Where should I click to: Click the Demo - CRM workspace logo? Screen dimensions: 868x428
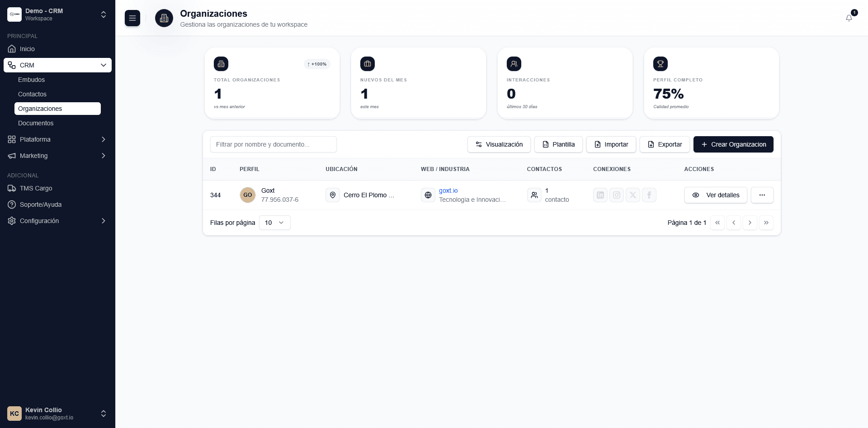(x=14, y=14)
